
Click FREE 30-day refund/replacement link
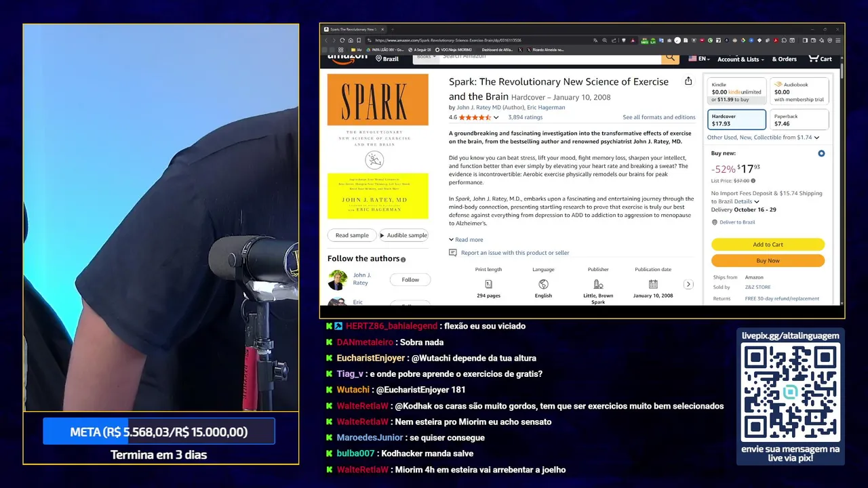[x=782, y=298]
